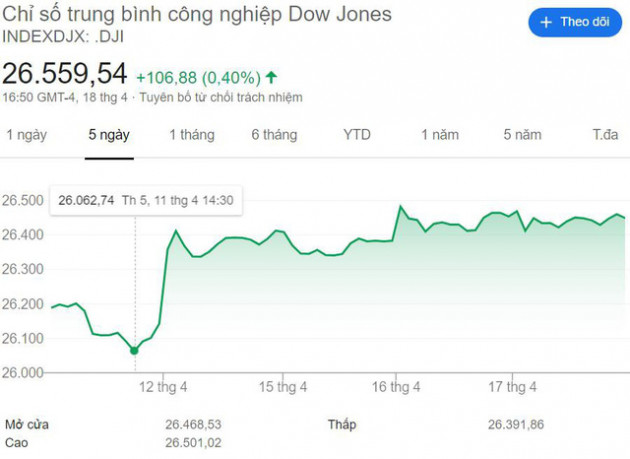
Task: Open the 1 năm chart range
Action: (x=440, y=135)
